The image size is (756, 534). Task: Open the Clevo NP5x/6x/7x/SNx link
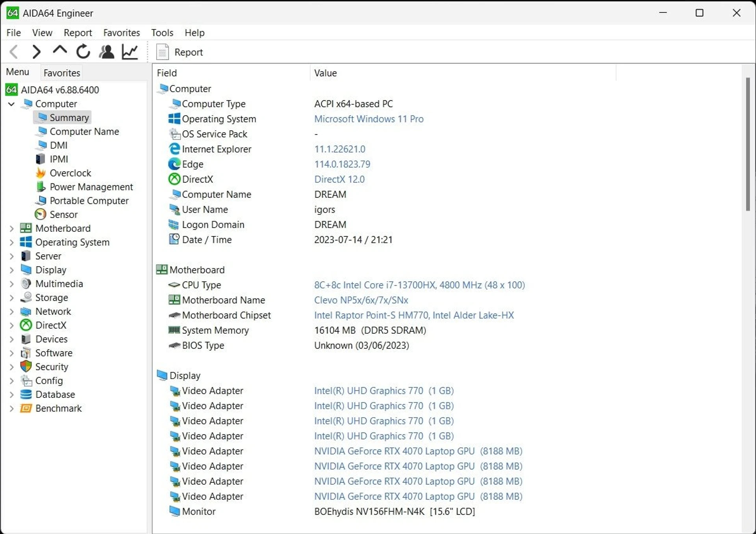tap(361, 300)
